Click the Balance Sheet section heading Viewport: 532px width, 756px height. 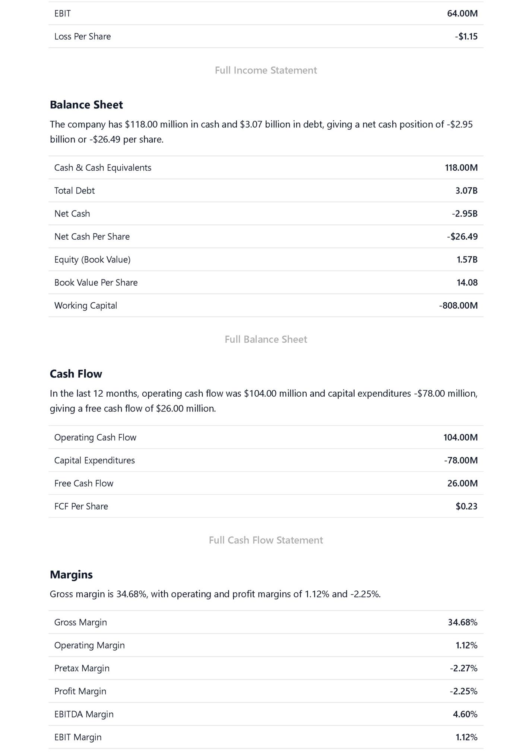coord(86,105)
